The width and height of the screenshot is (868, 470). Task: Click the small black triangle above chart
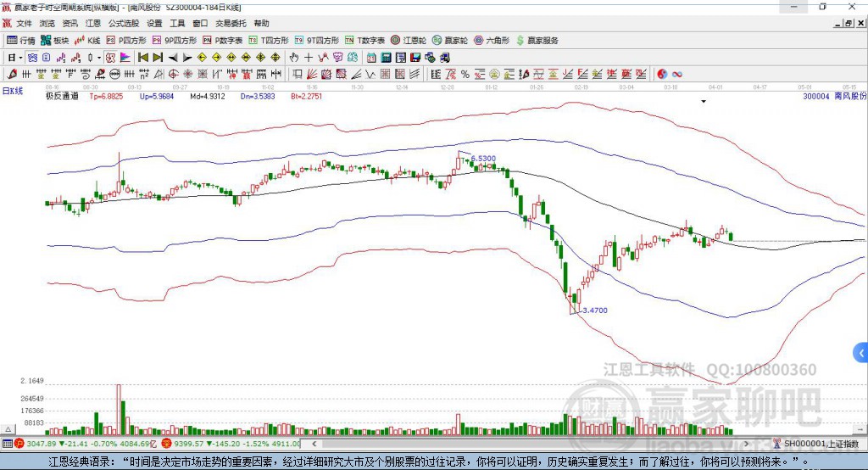click(x=704, y=102)
